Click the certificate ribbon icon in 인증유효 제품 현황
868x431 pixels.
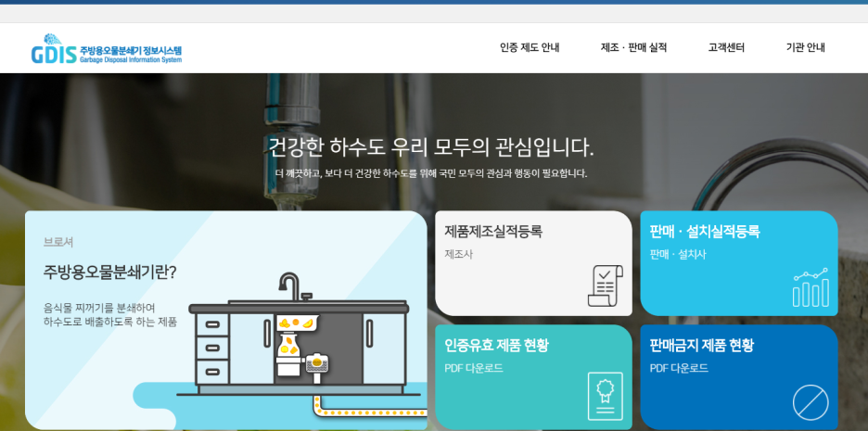(x=605, y=396)
